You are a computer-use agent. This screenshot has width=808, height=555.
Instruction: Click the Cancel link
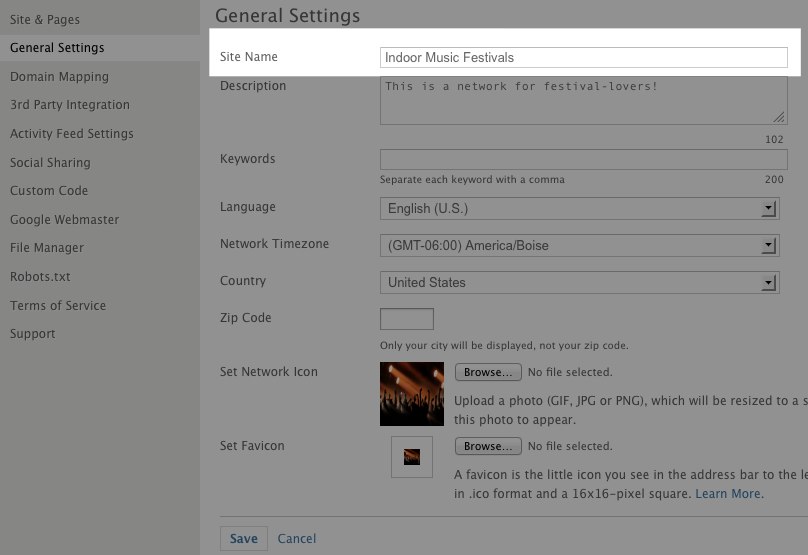click(297, 539)
